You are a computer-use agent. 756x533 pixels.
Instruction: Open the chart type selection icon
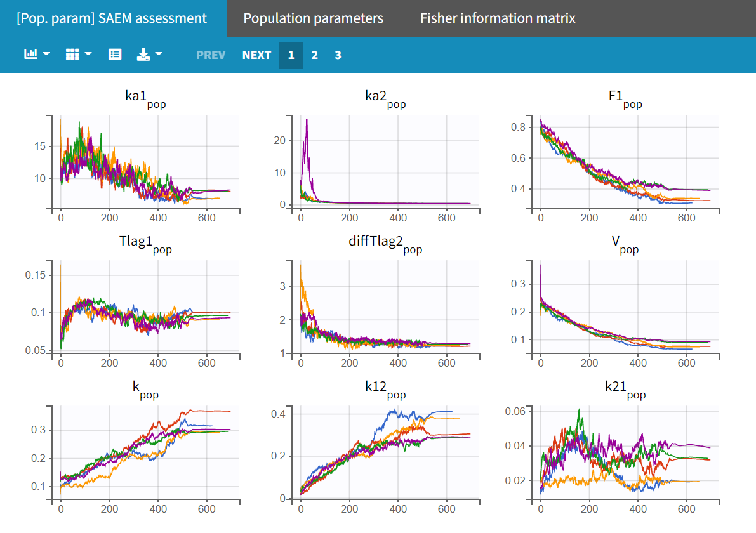(x=30, y=55)
